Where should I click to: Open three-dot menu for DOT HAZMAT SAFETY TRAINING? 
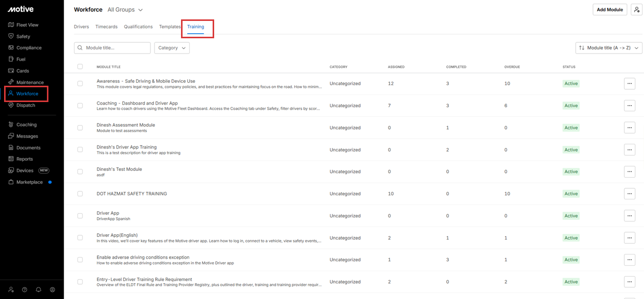click(x=629, y=194)
